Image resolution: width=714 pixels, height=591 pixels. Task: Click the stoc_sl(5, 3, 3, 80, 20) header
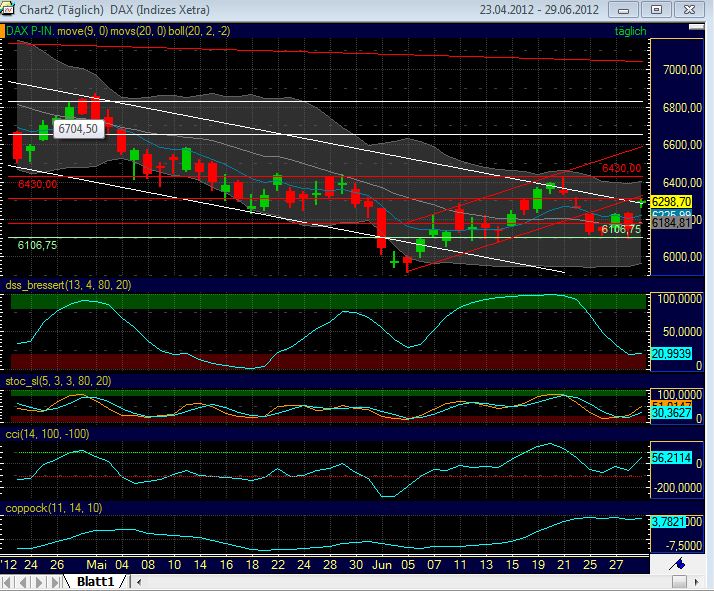pyautogui.click(x=58, y=381)
